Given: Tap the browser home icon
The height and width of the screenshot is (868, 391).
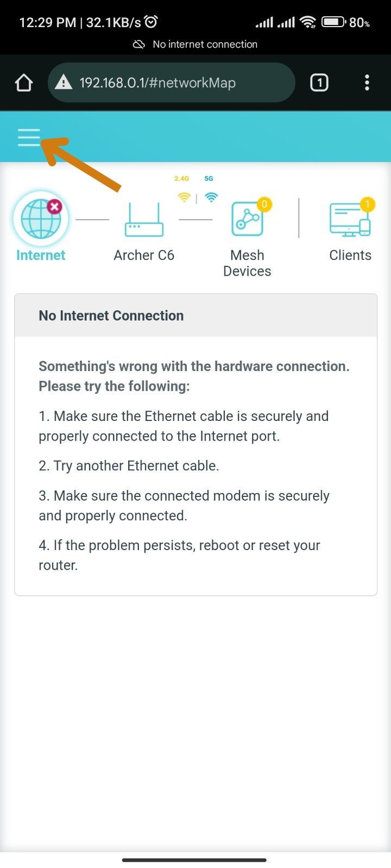Looking at the screenshot, I should click(x=24, y=83).
